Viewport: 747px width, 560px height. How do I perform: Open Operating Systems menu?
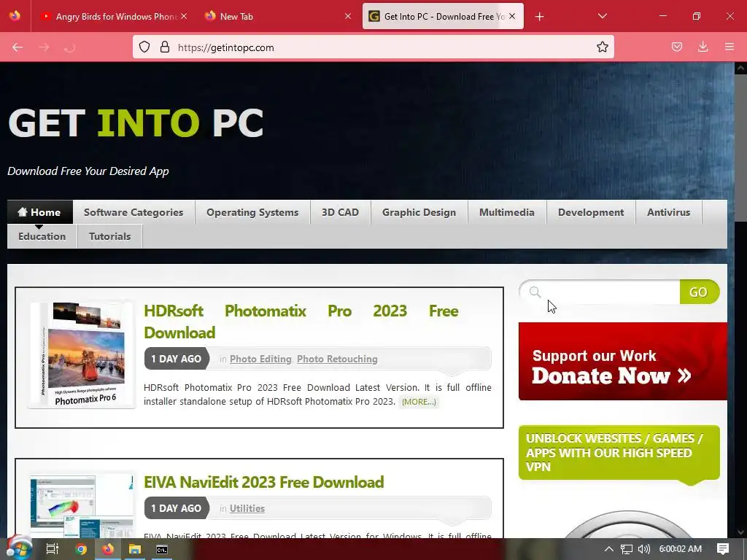[x=252, y=212]
